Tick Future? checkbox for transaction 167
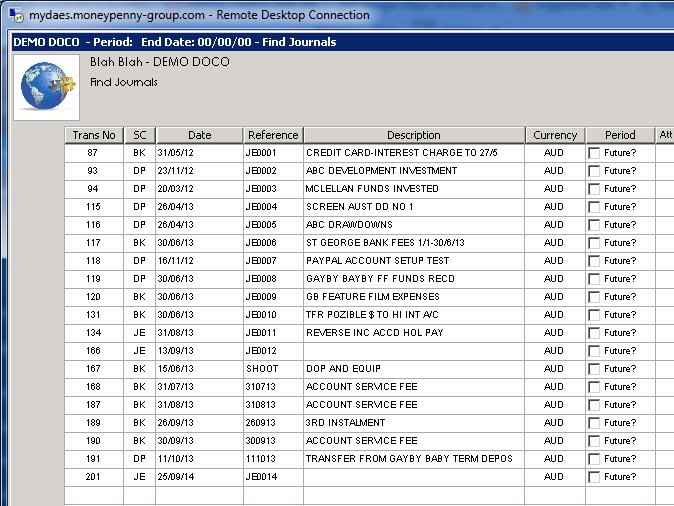The height and width of the screenshot is (506, 674). pos(594,369)
